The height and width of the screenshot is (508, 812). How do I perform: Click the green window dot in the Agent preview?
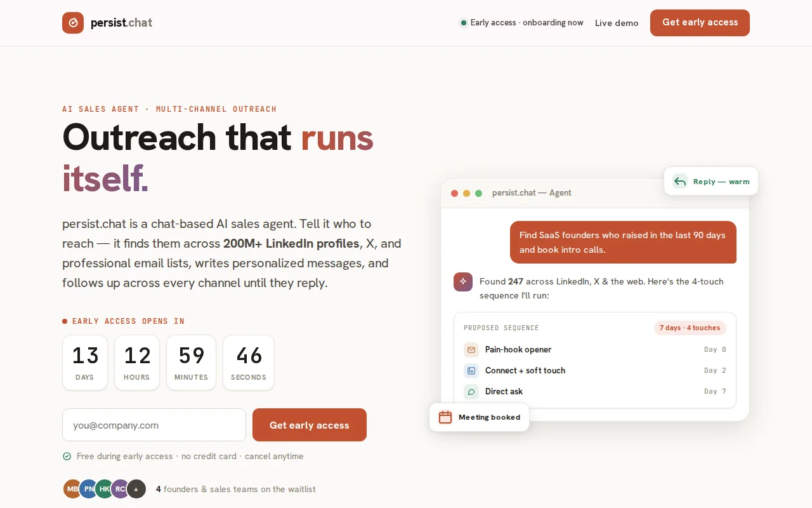(x=478, y=193)
